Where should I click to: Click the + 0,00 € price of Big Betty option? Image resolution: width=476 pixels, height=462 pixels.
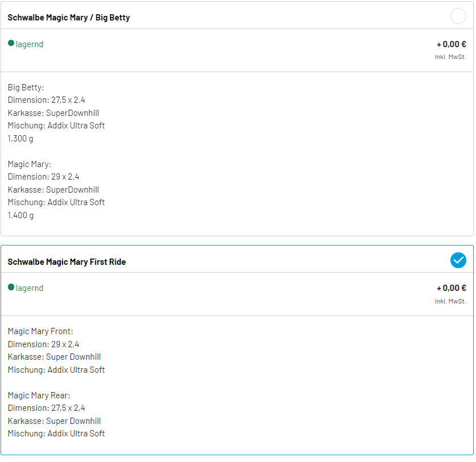click(451, 44)
